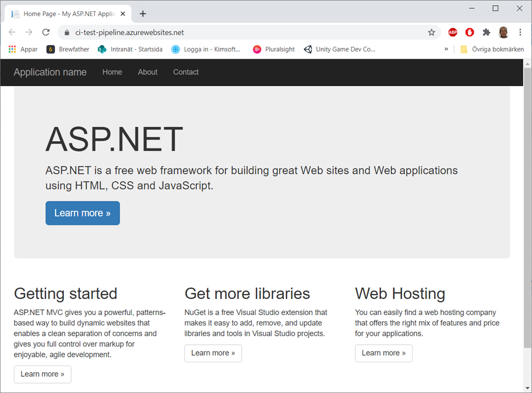Screen dimensions: 532x393
Task: Open the Pluralsight bookmark
Action: pyautogui.click(x=274, y=49)
